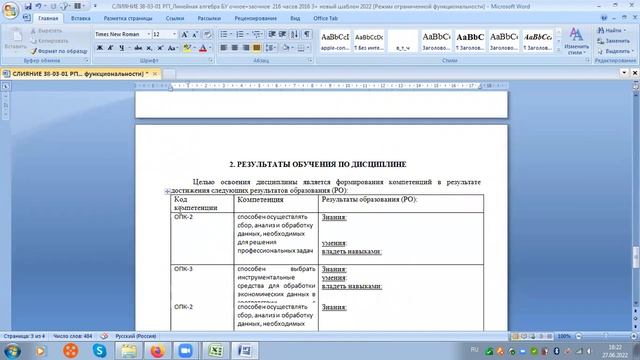The height and width of the screenshot is (360, 640).
Task: Apply red font color
Action: (x=203, y=48)
